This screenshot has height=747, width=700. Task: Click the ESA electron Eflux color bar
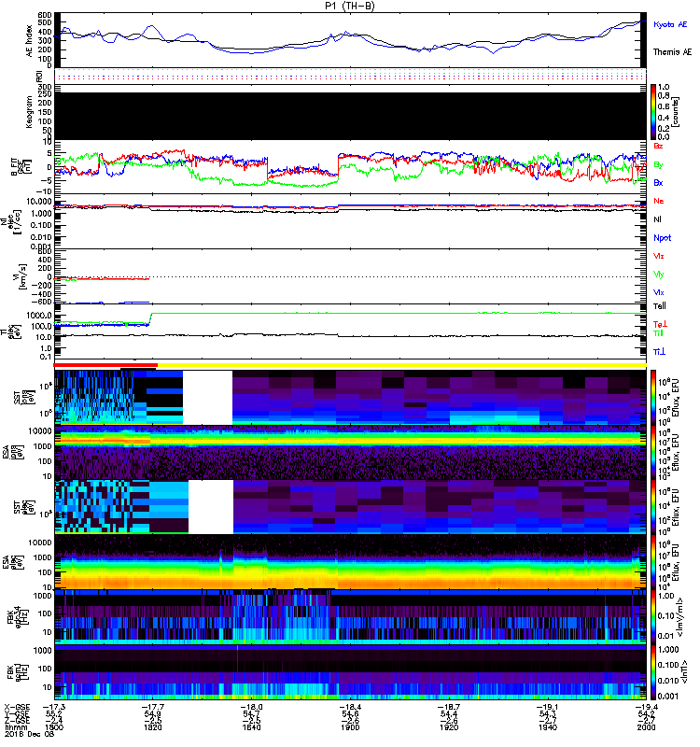654,562
